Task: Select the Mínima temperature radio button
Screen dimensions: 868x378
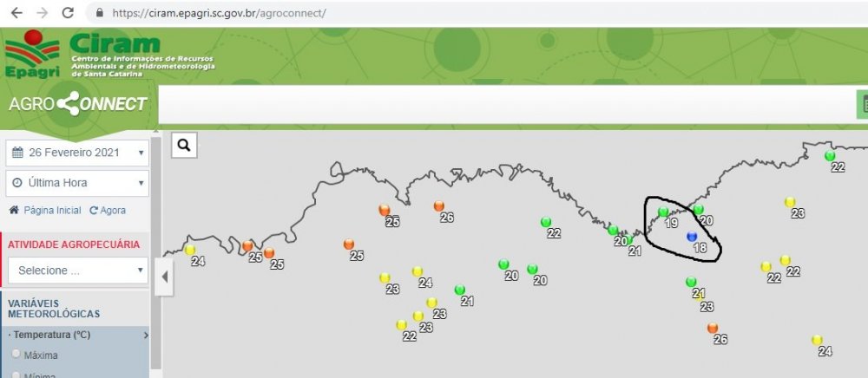Action: (x=16, y=375)
